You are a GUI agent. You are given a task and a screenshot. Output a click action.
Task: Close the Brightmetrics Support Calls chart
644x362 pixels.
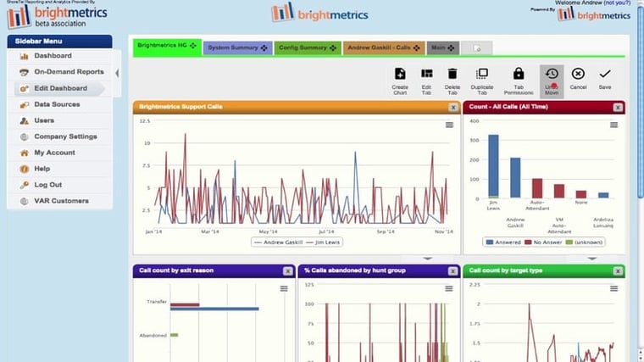click(x=453, y=108)
